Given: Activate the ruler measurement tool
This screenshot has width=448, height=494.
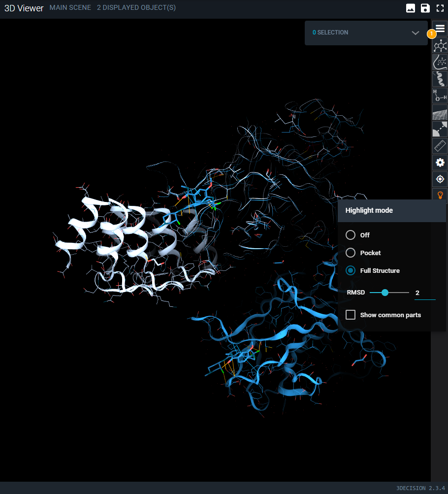Looking at the screenshot, I should (x=439, y=146).
